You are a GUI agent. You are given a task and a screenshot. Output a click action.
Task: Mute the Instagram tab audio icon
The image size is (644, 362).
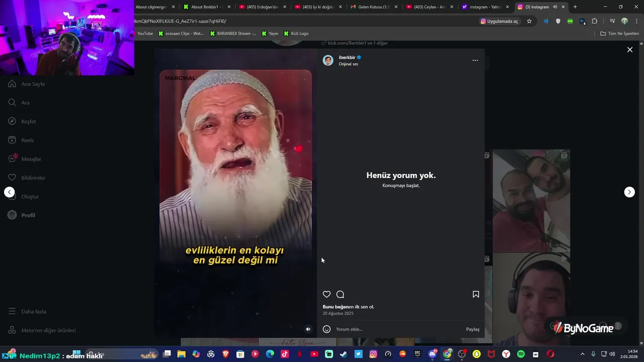tap(555, 7)
